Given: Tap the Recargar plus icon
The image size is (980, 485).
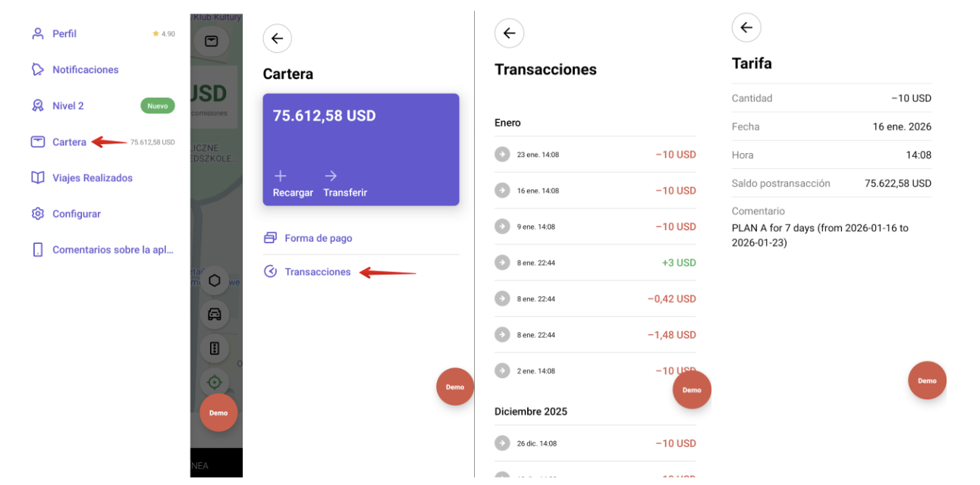Looking at the screenshot, I should coord(281,177).
